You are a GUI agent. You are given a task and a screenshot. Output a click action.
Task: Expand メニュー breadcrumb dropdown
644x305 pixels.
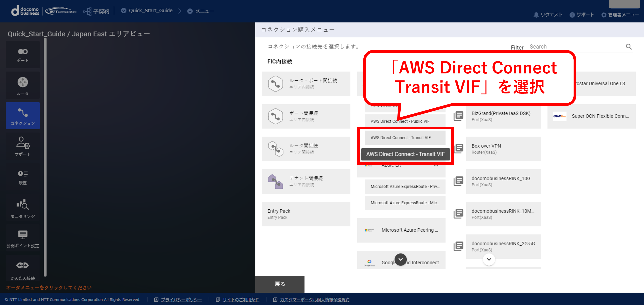[x=190, y=11]
